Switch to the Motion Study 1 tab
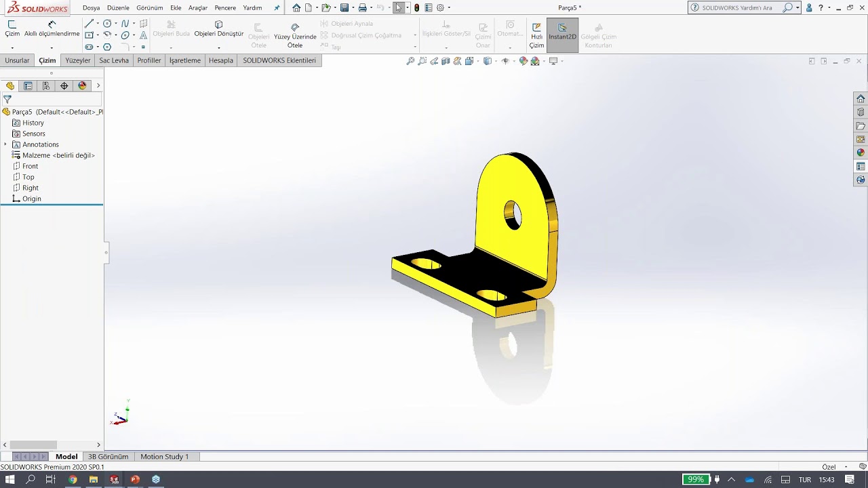The height and width of the screenshot is (488, 868). [165, 457]
